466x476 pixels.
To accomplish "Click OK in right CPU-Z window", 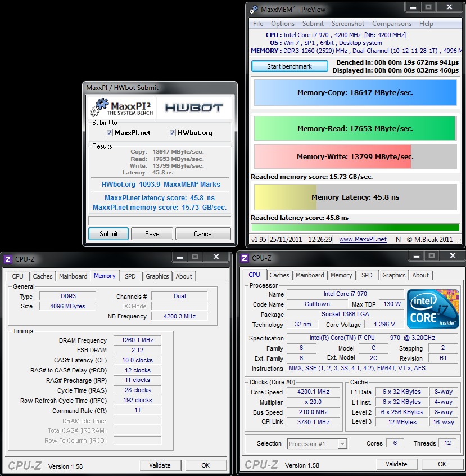I will point(442,464).
